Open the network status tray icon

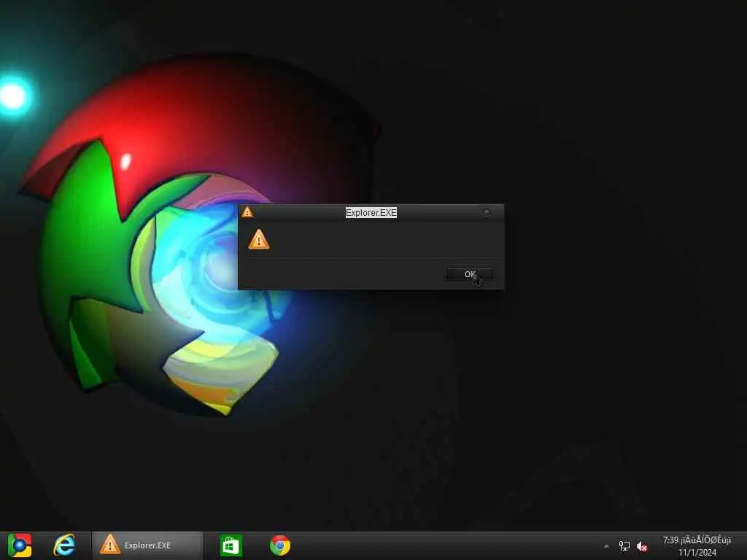click(624, 546)
